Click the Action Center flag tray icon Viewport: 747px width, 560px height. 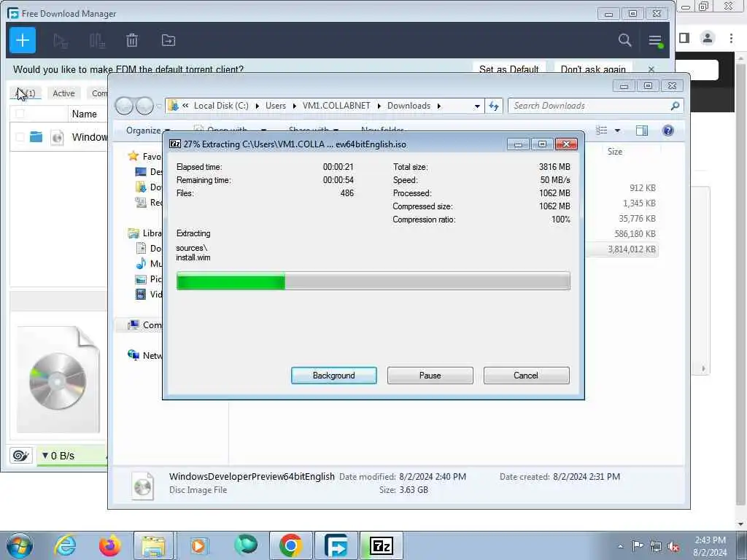pyautogui.click(x=638, y=545)
